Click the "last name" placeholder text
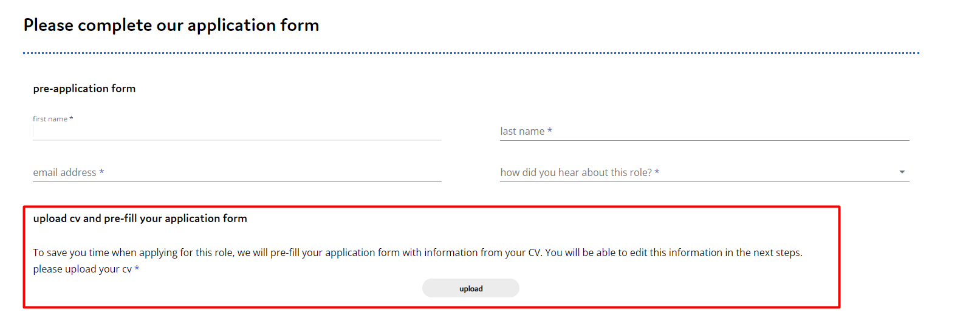The image size is (980, 318). (523, 131)
